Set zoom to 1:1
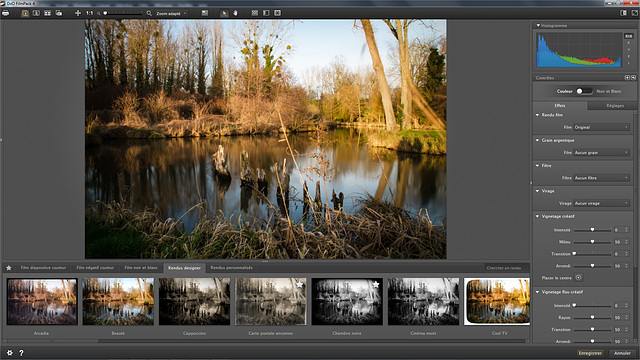The height and width of the screenshot is (360, 640). [x=89, y=13]
